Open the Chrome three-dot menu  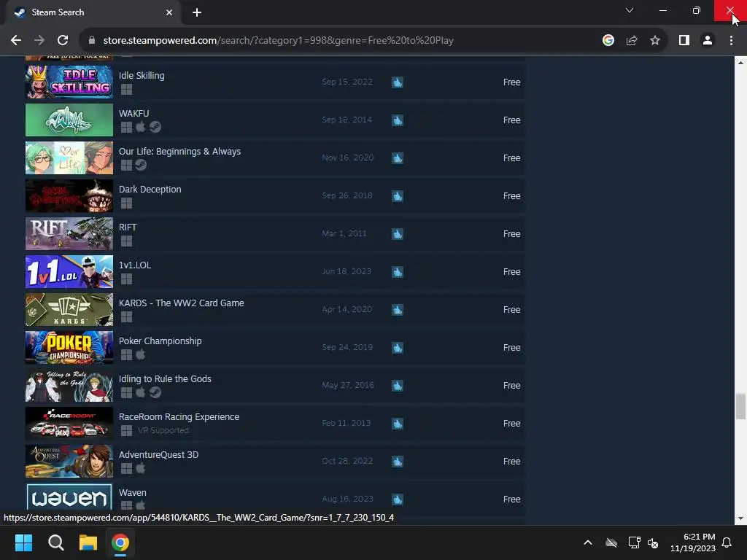pyautogui.click(x=731, y=41)
